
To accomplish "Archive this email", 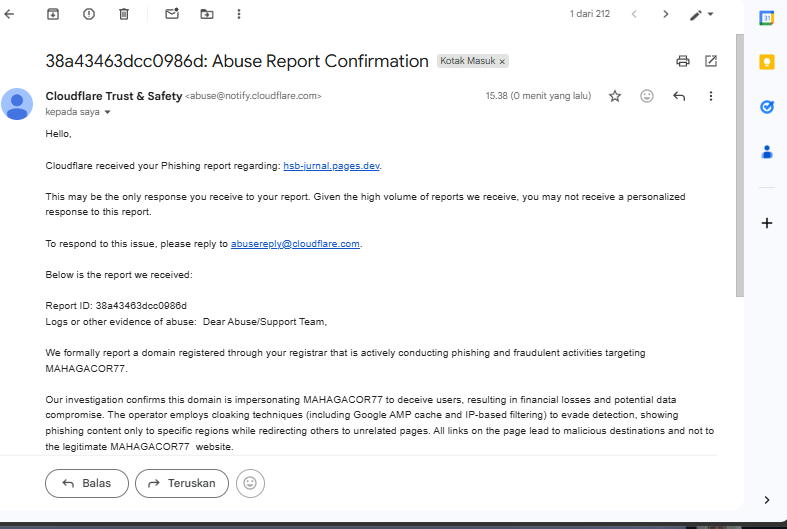I will (53, 14).
